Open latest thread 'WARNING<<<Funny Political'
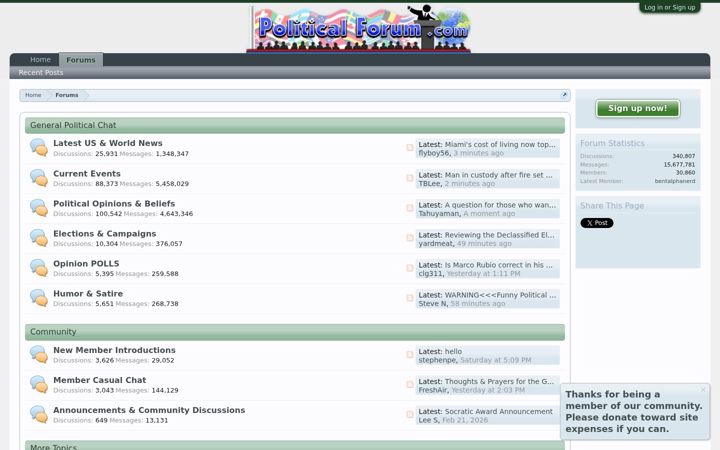720x450 pixels. pos(501,295)
